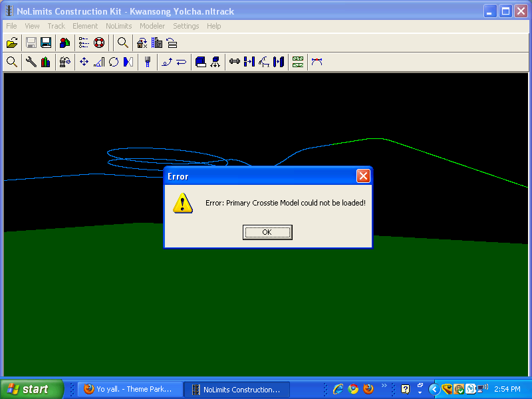Screen dimensions: 532x399
Task: Click the solid blue box icon
Action: [x=201, y=62]
